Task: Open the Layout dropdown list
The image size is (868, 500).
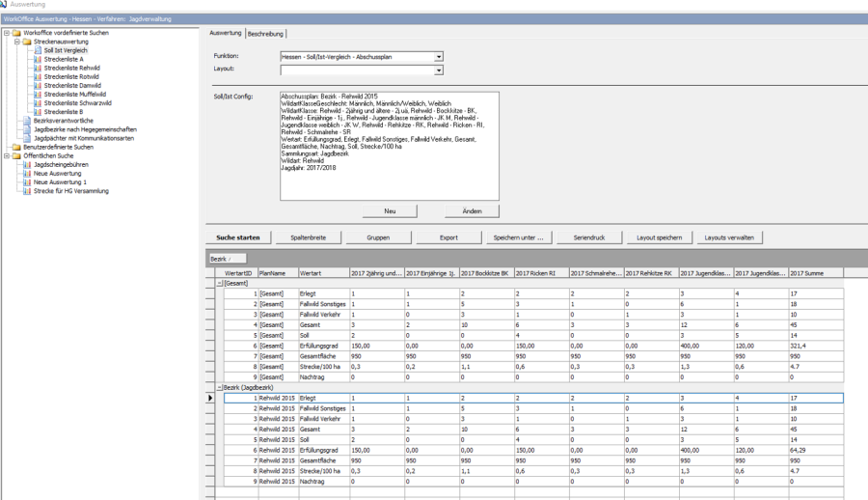Action: pos(439,69)
